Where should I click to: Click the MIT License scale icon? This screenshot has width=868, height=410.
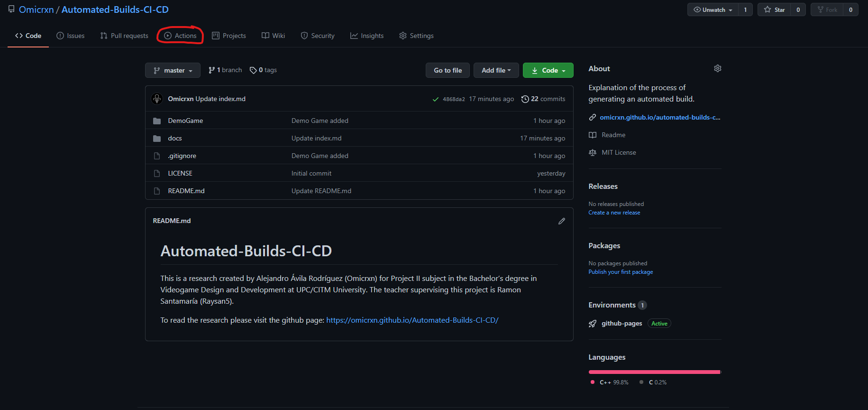(593, 152)
